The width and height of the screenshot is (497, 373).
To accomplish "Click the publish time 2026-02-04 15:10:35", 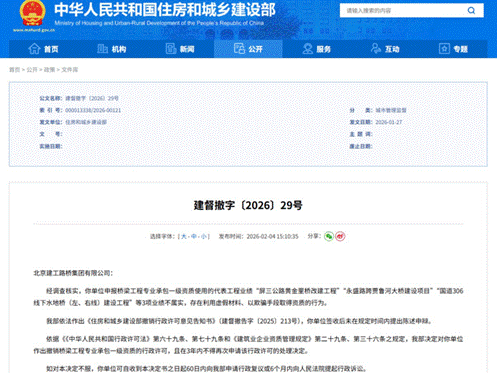I will [272, 236].
